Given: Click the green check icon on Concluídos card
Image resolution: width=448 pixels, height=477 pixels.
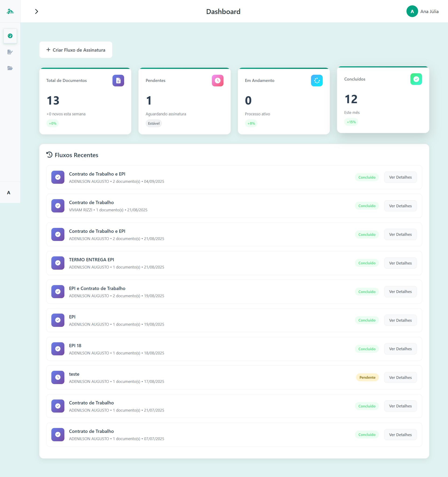Looking at the screenshot, I should [416, 79].
